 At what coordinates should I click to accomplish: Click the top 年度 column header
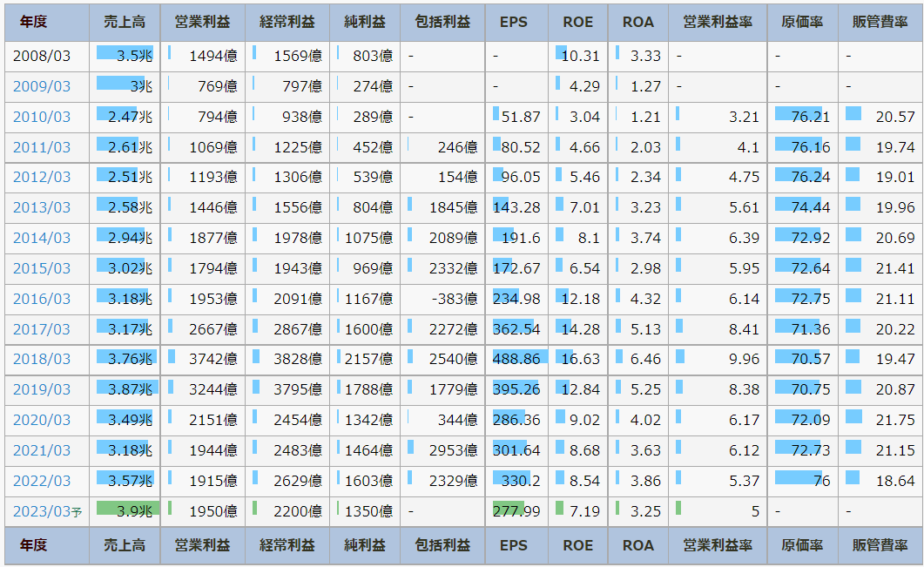click(x=47, y=23)
